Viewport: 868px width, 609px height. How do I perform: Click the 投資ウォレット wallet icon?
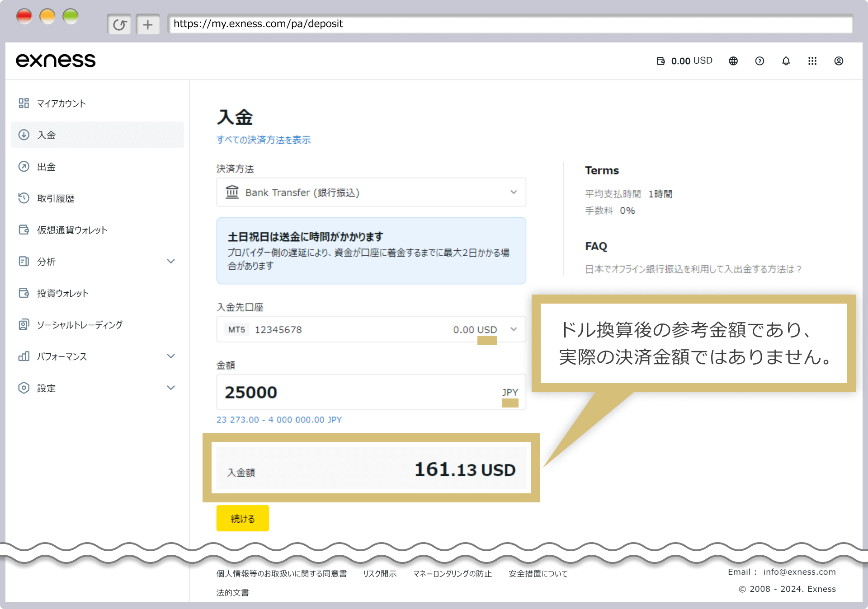[24, 293]
